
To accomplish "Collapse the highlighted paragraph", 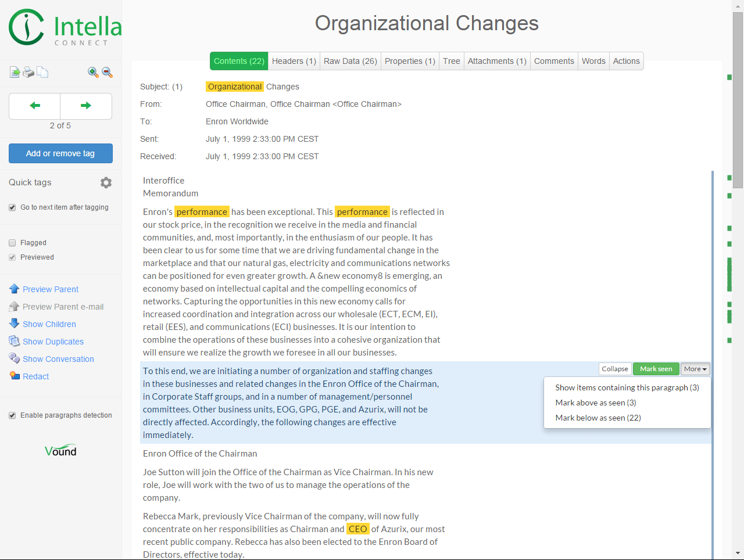I will [615, 369].
